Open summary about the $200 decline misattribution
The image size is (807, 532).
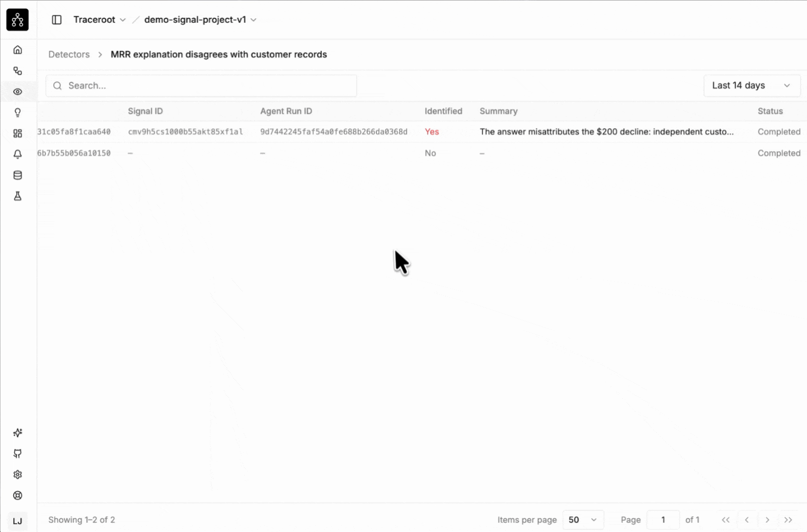(606, 132)
